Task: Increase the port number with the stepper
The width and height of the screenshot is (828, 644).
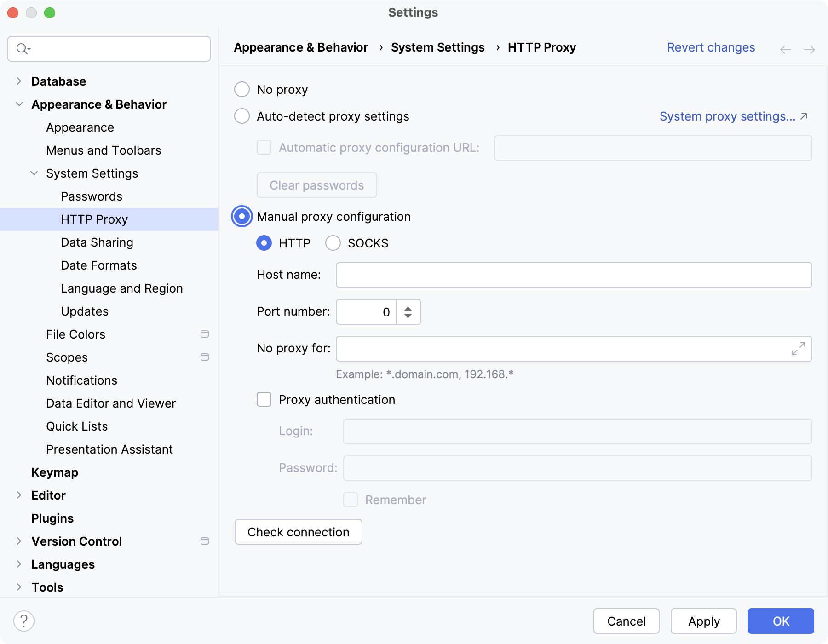Action: click(x=408, y=308)
